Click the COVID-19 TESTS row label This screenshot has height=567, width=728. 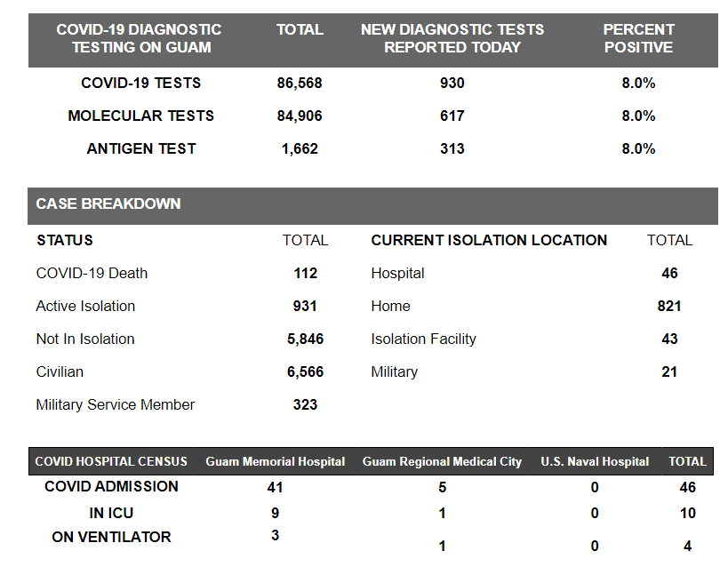click(x=141, y=83)
